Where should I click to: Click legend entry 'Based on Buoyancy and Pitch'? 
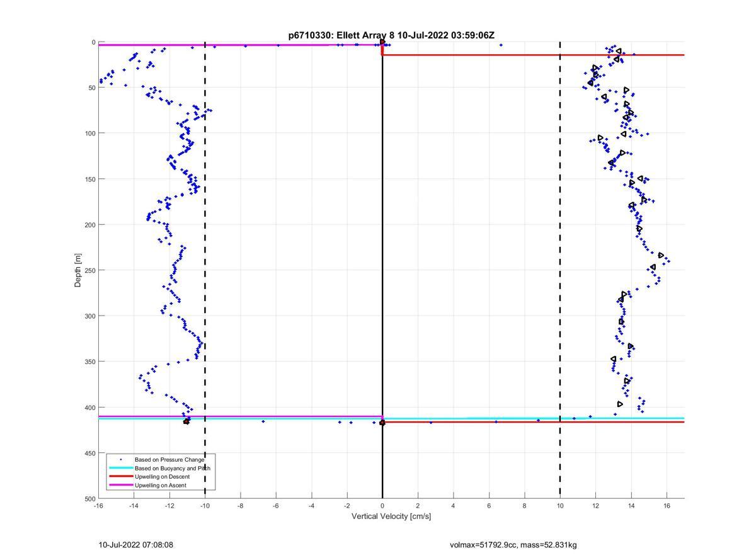173,469
